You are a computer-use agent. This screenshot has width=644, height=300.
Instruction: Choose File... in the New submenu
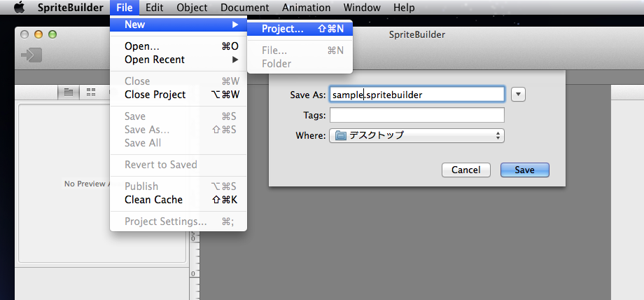(300, 50)
